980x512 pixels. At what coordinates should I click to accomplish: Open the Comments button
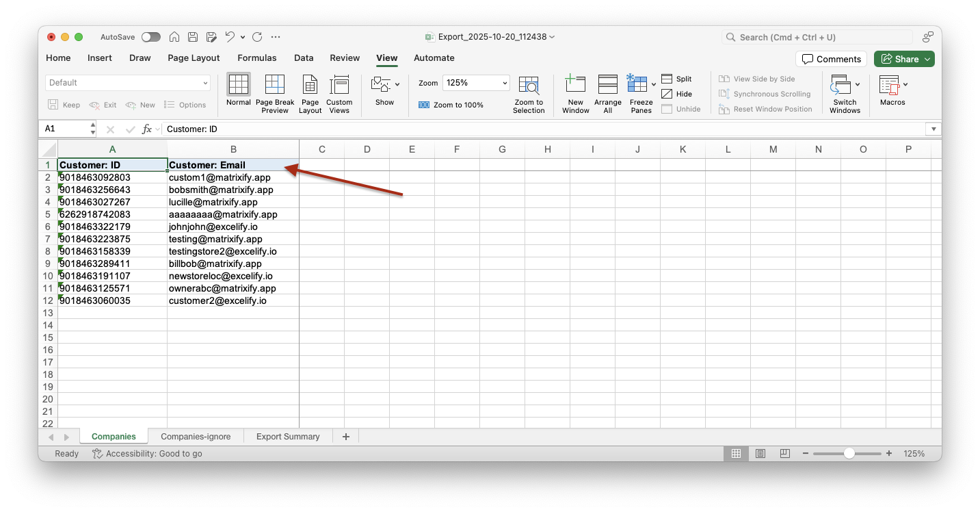tap(831, 59)
